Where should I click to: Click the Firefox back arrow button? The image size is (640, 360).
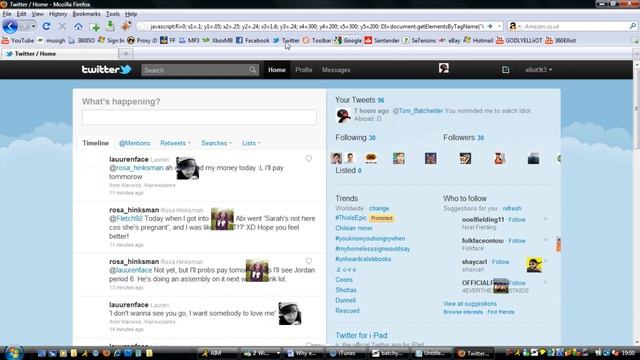pos(10,27)
